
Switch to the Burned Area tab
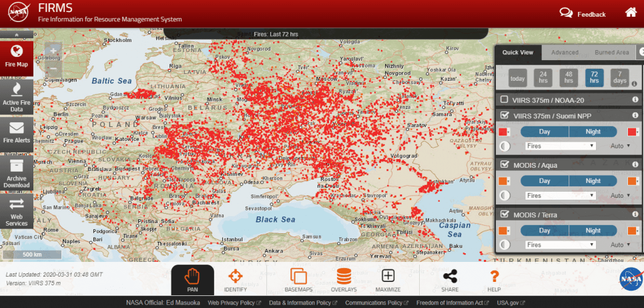pos(611,52)
